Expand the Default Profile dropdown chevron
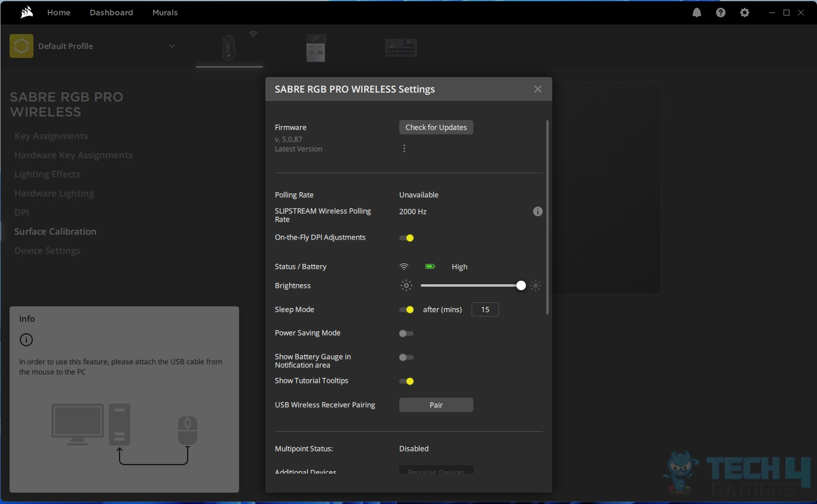Viewport: 817px width, 504px height. (172, 46)
